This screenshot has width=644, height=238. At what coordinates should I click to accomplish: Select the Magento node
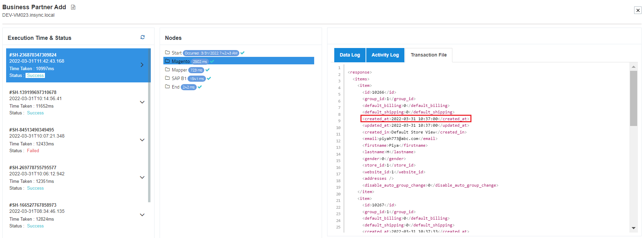(x=181, y=61)
